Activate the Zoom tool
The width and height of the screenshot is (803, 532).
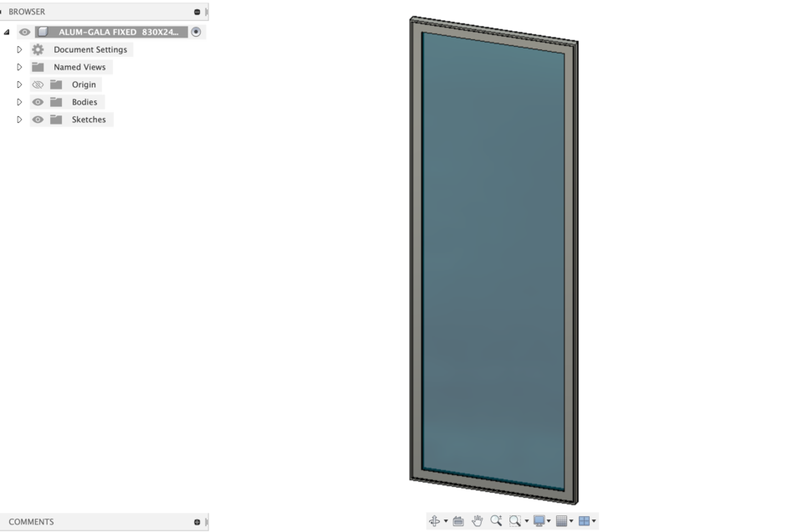click(x=498, y=520)
